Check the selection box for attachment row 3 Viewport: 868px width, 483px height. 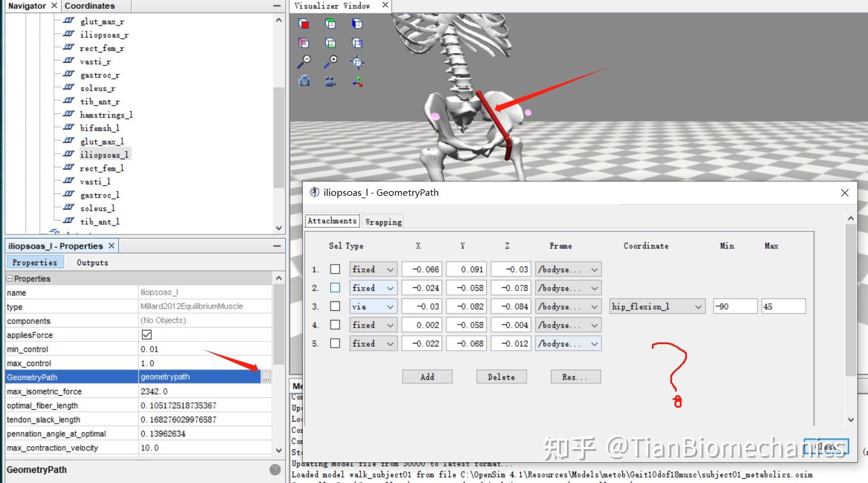[x=335, y=306]
